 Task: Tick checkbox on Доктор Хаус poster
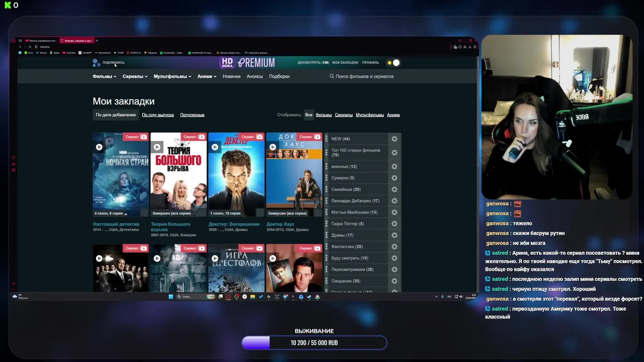[x=318, y=213]
